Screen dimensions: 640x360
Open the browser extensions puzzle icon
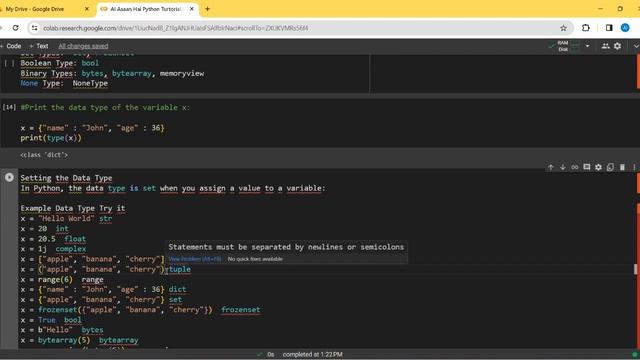(x=586, y=28)
